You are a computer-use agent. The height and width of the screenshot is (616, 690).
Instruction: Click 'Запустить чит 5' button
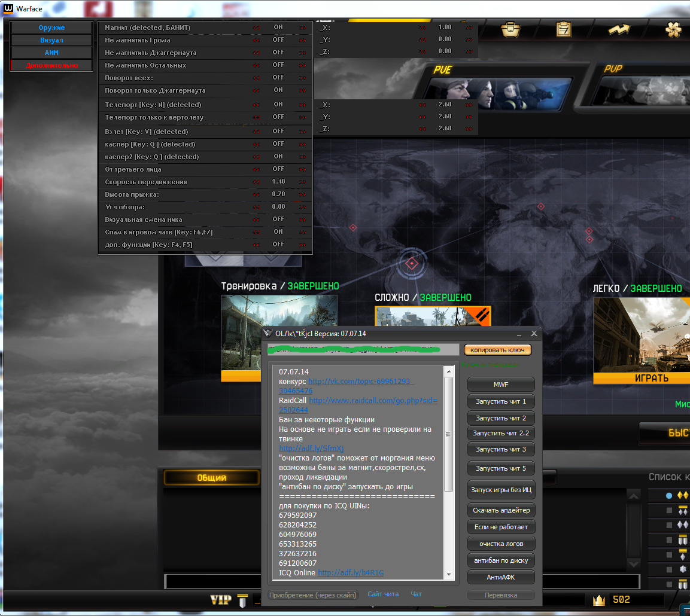click(501, 468)
